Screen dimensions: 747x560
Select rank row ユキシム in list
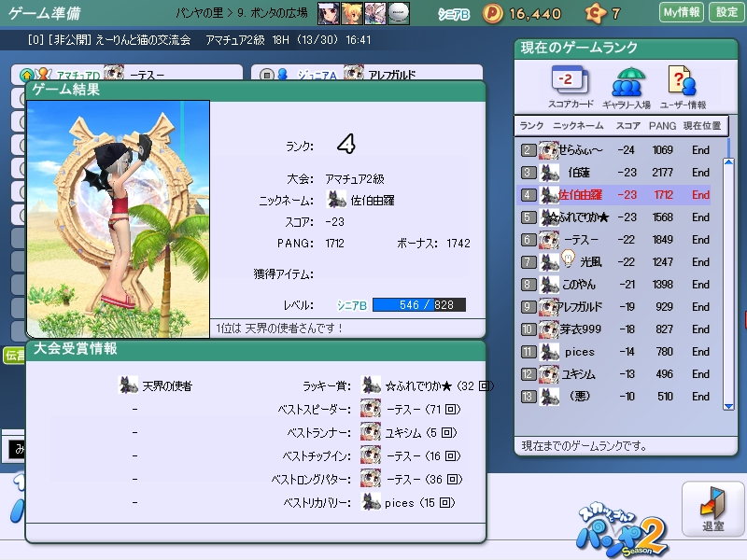click(613, 374)
